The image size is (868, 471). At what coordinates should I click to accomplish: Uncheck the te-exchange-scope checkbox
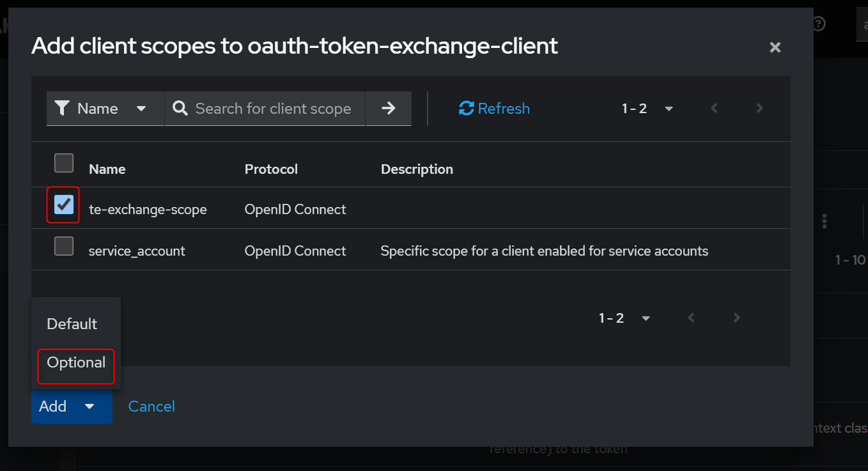pyautogui.click(x=64, y=205)
